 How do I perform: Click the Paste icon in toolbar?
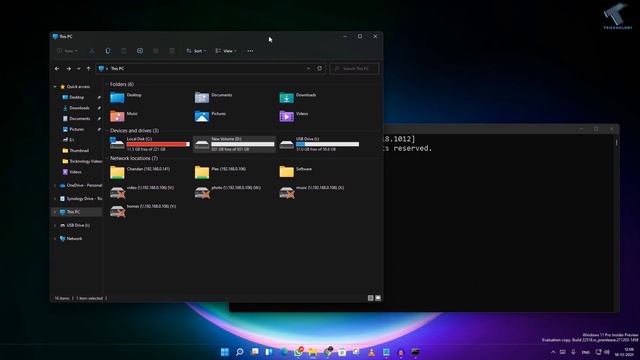(124, 51)
